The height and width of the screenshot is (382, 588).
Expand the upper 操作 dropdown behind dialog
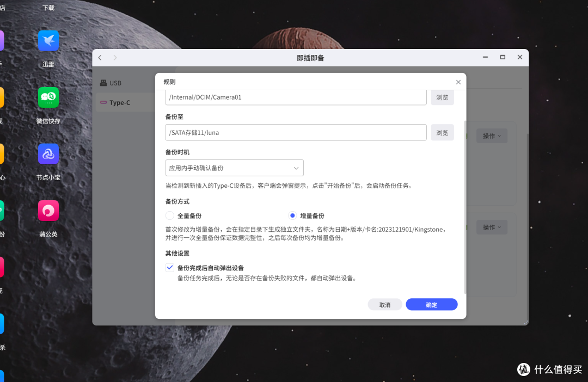click(x=492, y=135)
